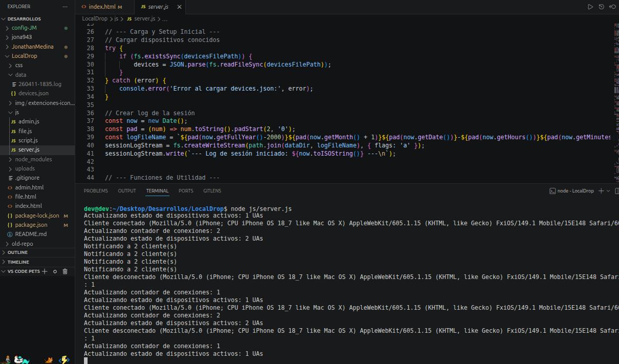The width and height of the screenshot is (619, 364).
Task: Open file history via the clock-arrow icon
Action: point(602,7)
